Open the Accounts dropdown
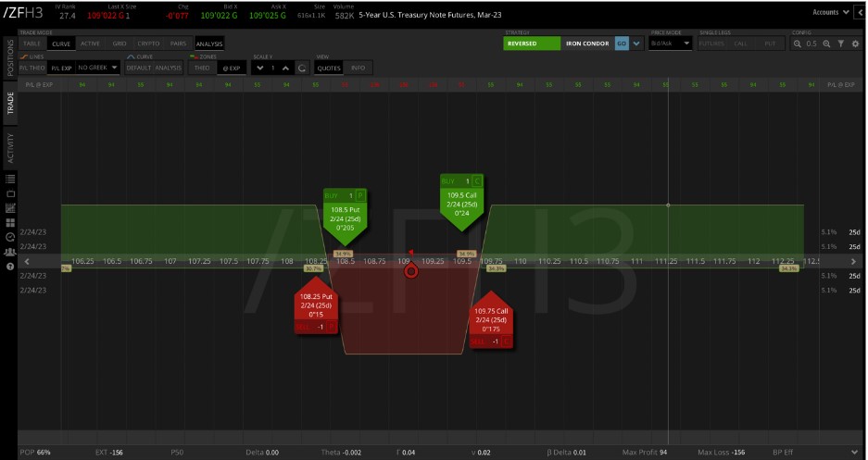 830,12
